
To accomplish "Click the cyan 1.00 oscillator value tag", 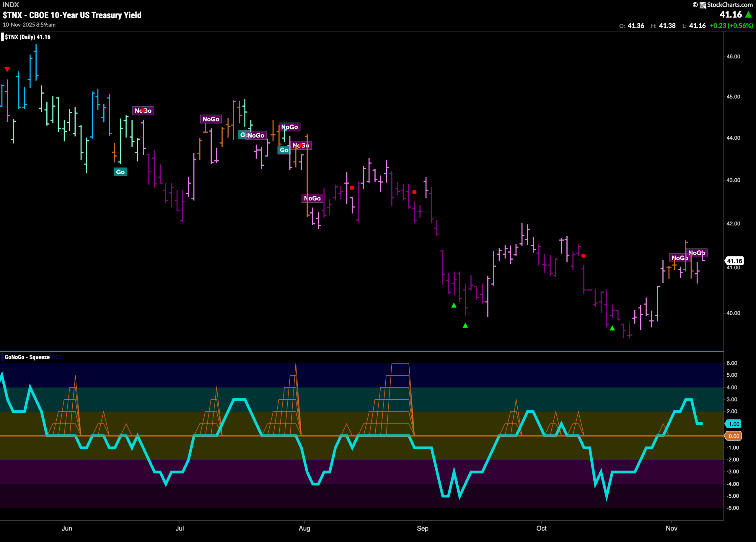I will pyautogui.click(x=733, y=424).
